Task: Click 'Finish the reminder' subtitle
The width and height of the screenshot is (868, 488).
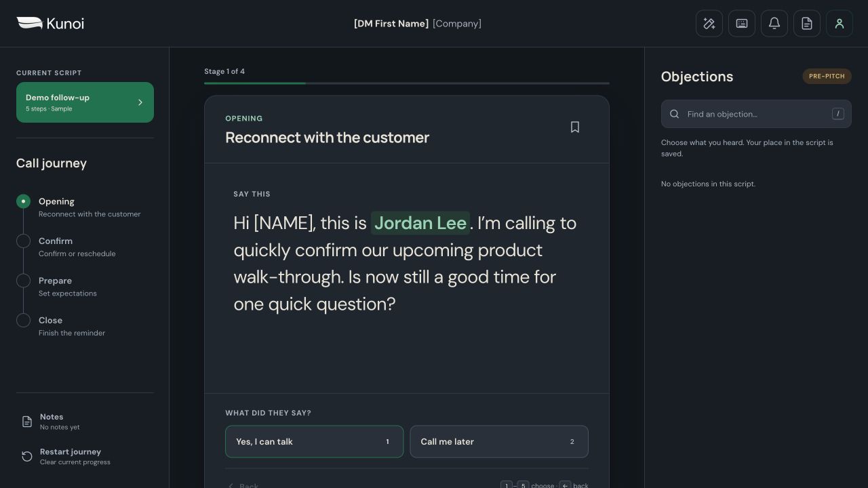Action: click(72, 333)
